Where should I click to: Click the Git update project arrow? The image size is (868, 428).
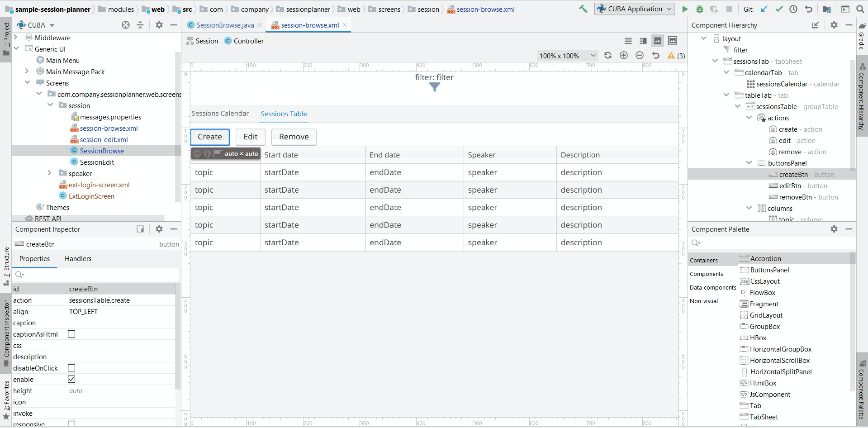764,9
